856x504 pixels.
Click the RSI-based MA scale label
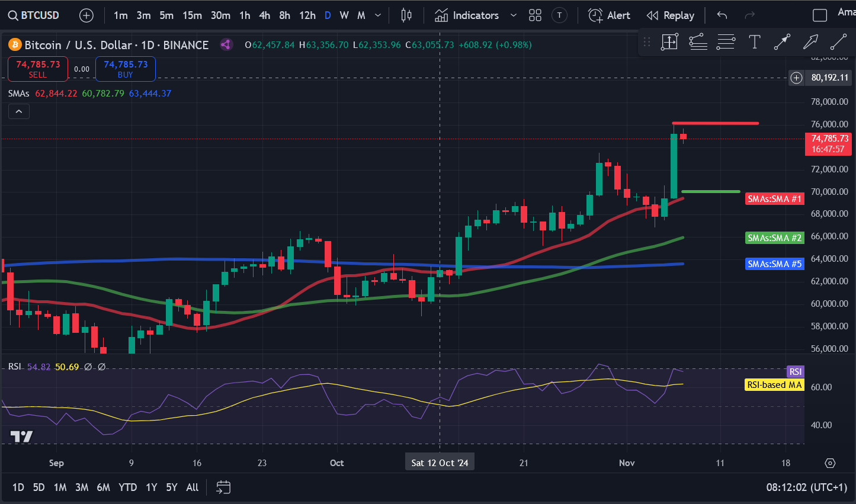coord(774,385)
